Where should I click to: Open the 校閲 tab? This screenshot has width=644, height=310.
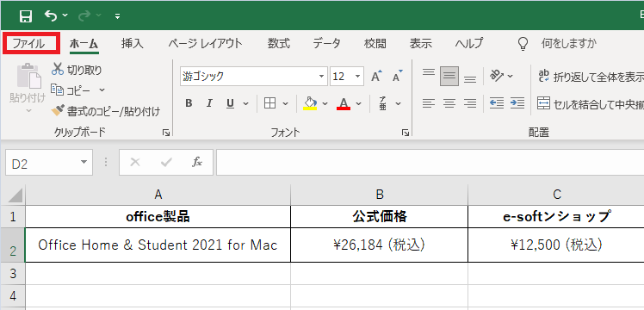point(375,43)
